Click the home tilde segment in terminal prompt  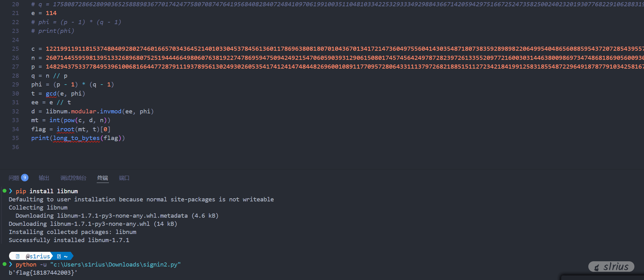pyautogui.click(x=65, y=256)
